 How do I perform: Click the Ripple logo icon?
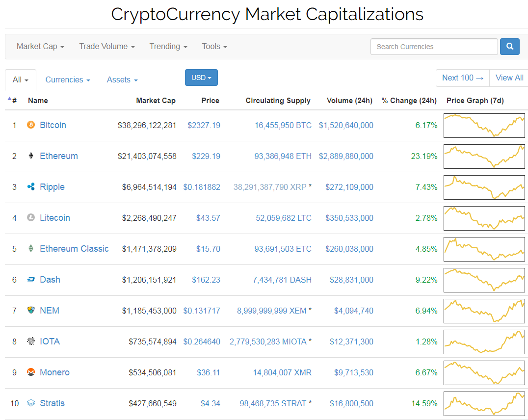pyautogui.click(x=31, y=186)
